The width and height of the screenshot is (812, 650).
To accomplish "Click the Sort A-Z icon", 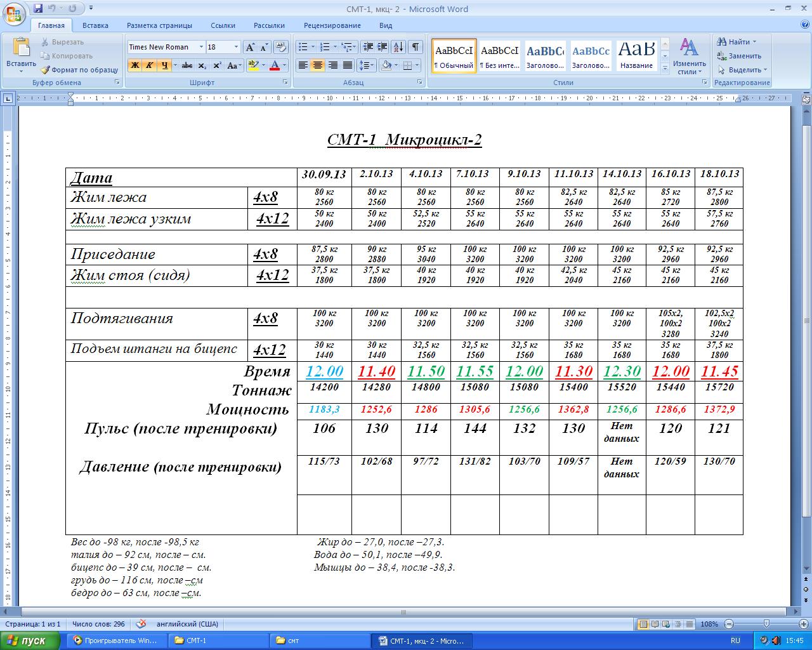I will pyautogui.click(x=398, y=47).
